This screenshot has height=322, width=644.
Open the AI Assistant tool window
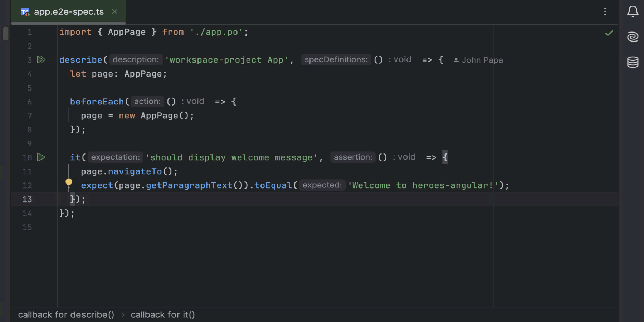(633, 36)
